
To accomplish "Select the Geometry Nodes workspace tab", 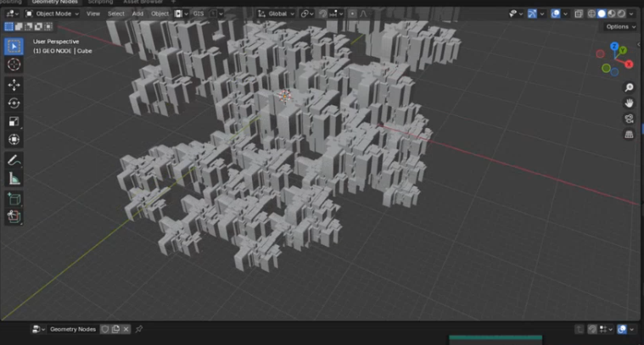I will click(54, 2).
